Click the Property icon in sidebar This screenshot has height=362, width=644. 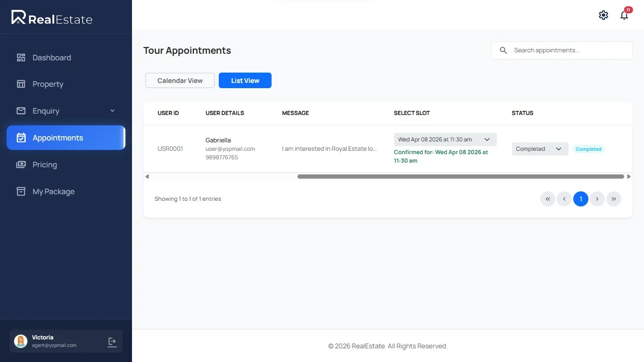tap(21, 84)
